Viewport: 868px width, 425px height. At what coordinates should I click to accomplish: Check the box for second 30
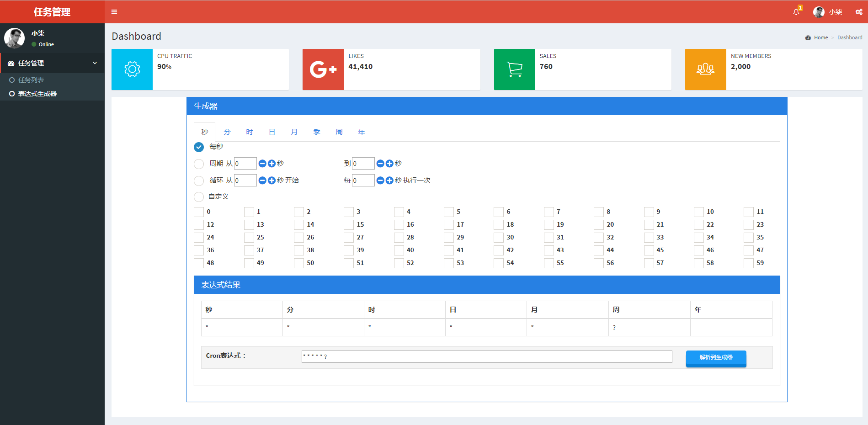pos(499,238)
